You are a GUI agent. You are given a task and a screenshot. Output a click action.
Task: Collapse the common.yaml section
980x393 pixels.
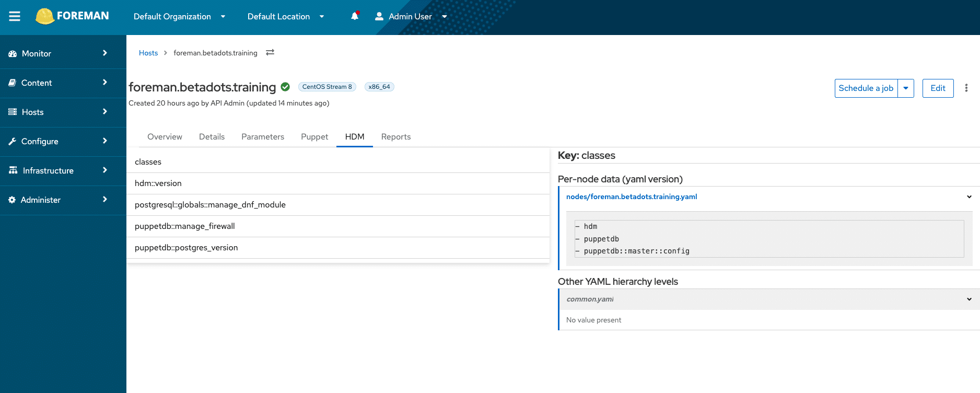click(x=969, y=299)
